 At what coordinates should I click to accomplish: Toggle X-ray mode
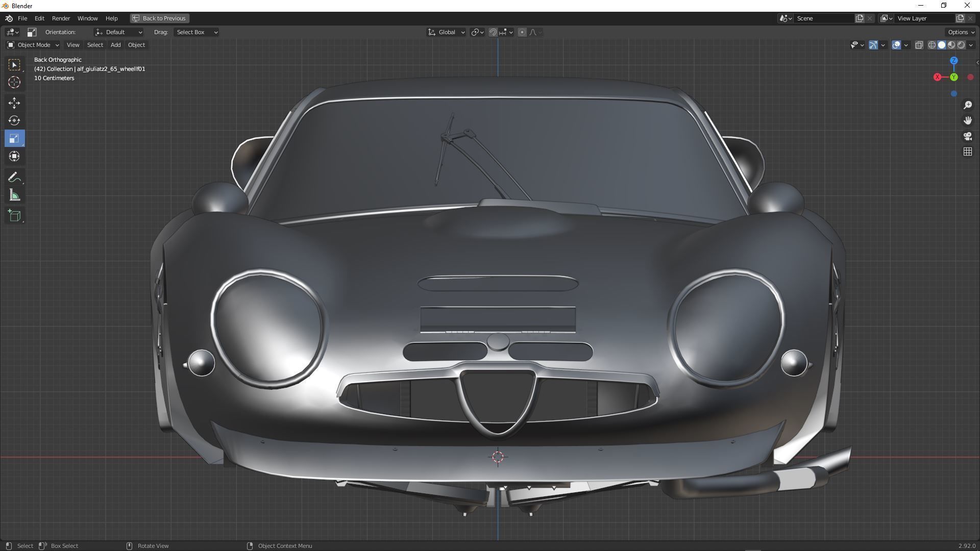(x=919, y=45)
